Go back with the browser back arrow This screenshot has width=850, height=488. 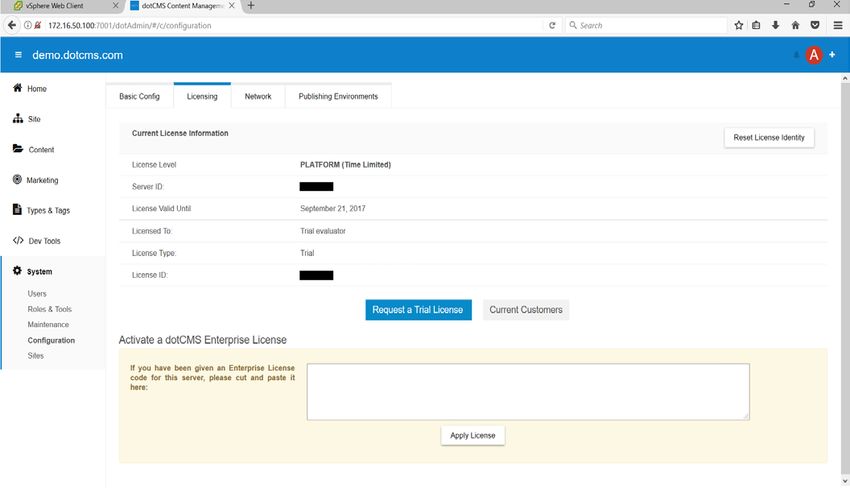click(12, 25)
